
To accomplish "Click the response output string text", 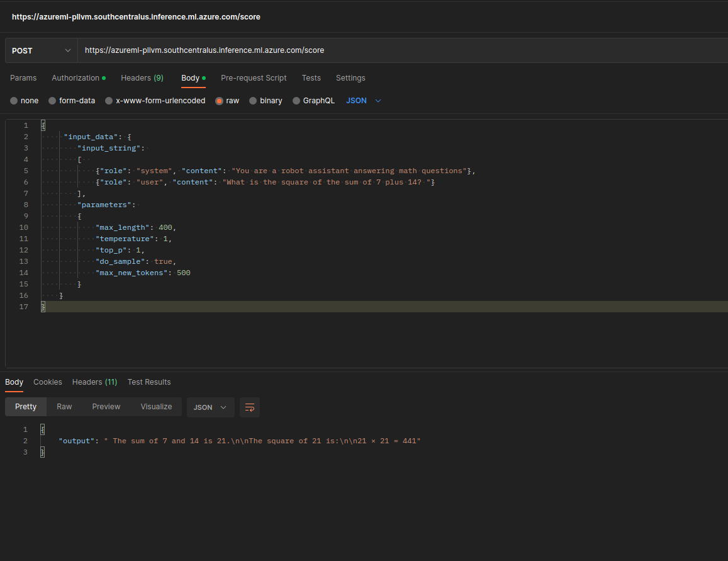I will point(262,441).
